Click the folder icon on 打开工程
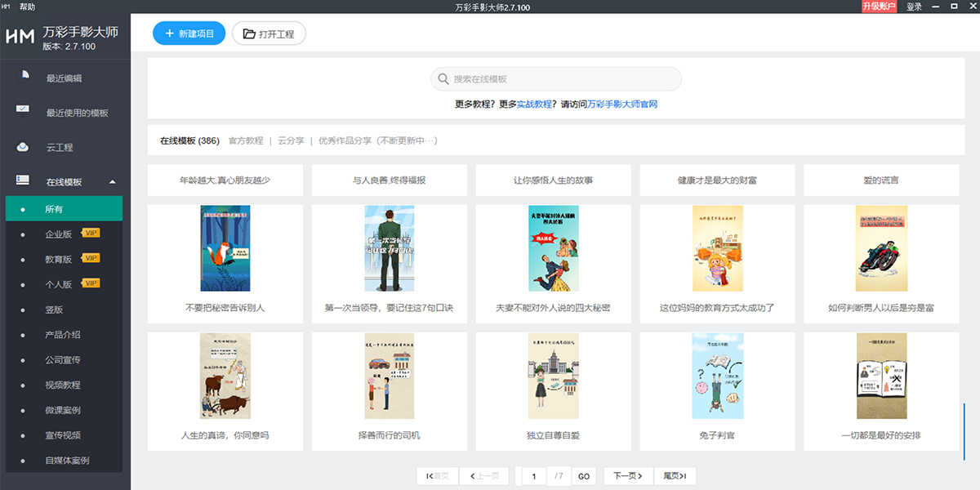The height and width of the screenshot is (490, 980). pyautogui.click(x=247, y=33)
